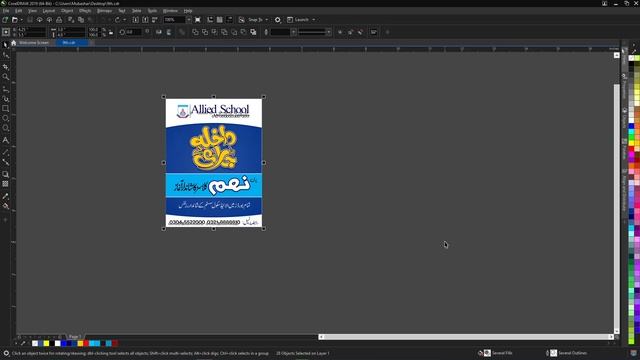Viewport: 640px width, 360px height.
Task: Click the Import icon
Action: coord(136,20)
